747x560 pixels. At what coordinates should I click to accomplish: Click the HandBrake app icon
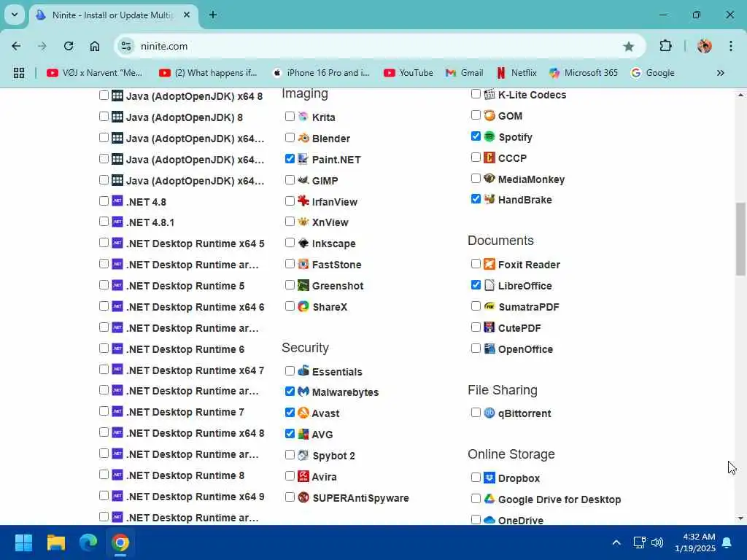(x=489, y=199)
